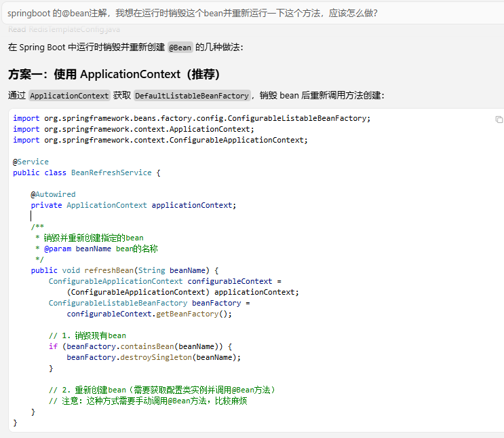This screenshot has width=504, height=438.
Task: Click the inline code 'ApplicationContext' in description
Action: click(x=69, y=96)
